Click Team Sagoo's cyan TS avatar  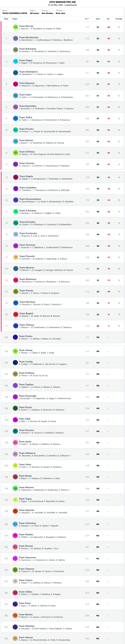click(x=16, y=61)
